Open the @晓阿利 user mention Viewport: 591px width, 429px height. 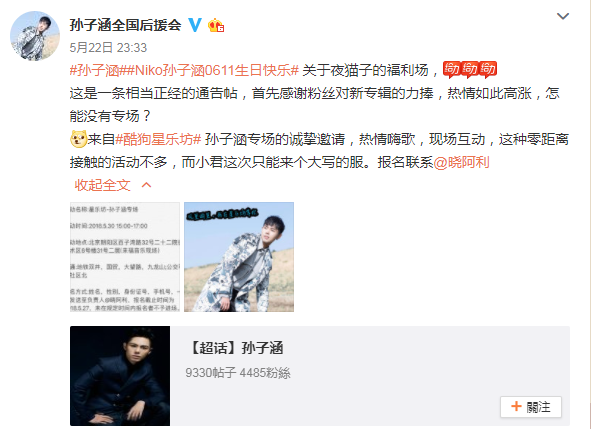[x=461, y=162]
